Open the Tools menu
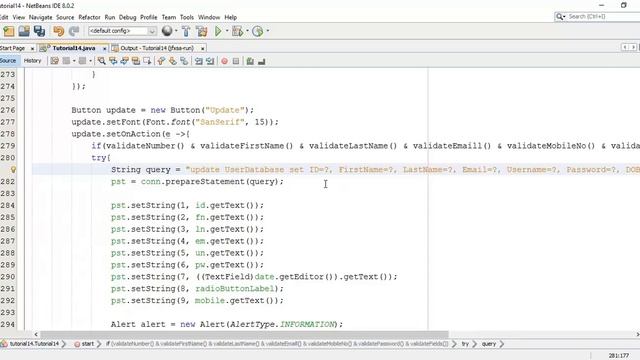640x360 pixels. click(187, 17)
